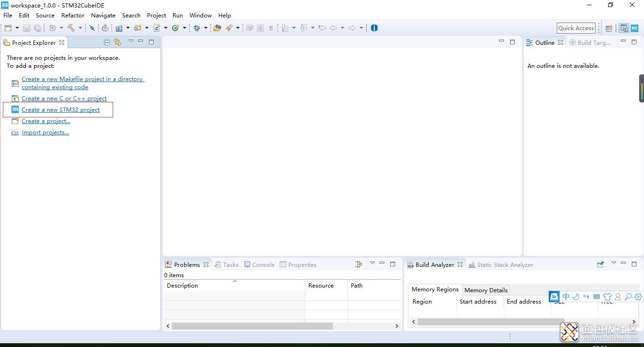644x347 pixels.
Task: Open the Project menu
Action: tap(157, 15)
